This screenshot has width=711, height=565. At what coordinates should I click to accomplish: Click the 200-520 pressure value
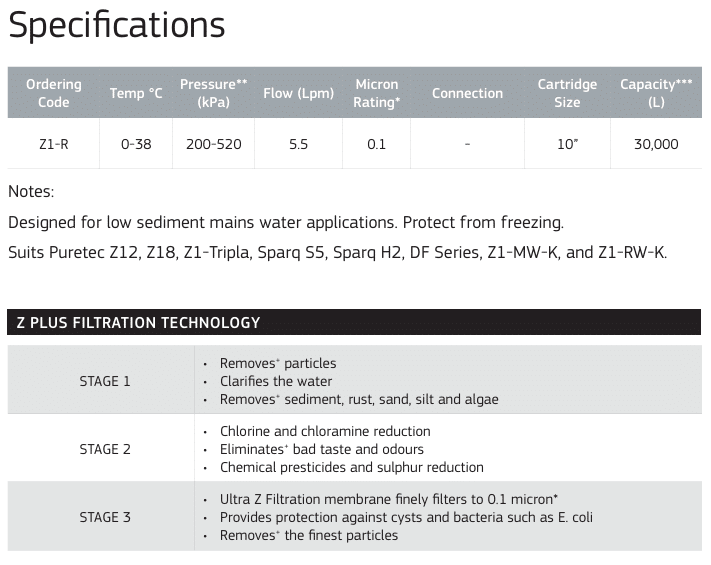click(x=214, y=144)
